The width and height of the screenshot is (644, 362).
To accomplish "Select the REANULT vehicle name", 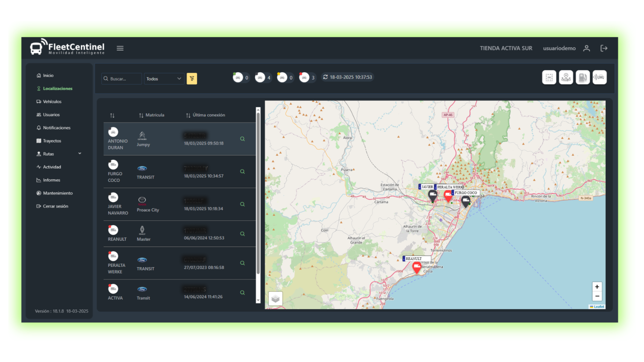I will [117, 239].
